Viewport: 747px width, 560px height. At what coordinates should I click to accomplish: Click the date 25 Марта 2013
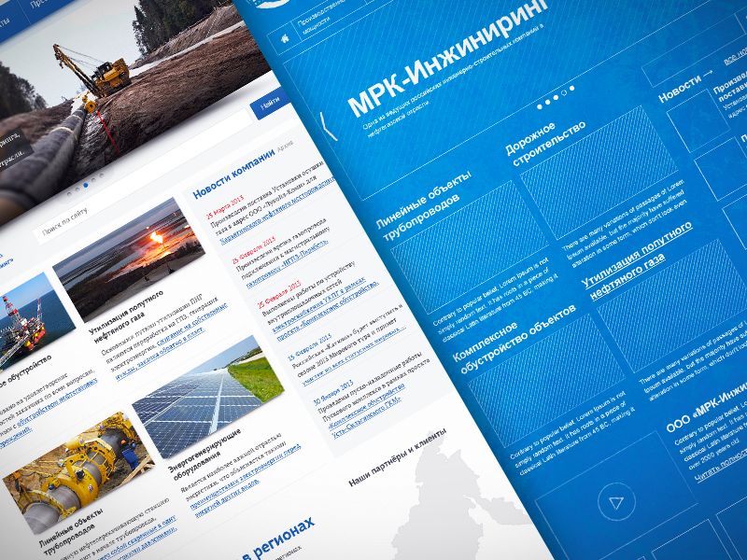point(225,206)
